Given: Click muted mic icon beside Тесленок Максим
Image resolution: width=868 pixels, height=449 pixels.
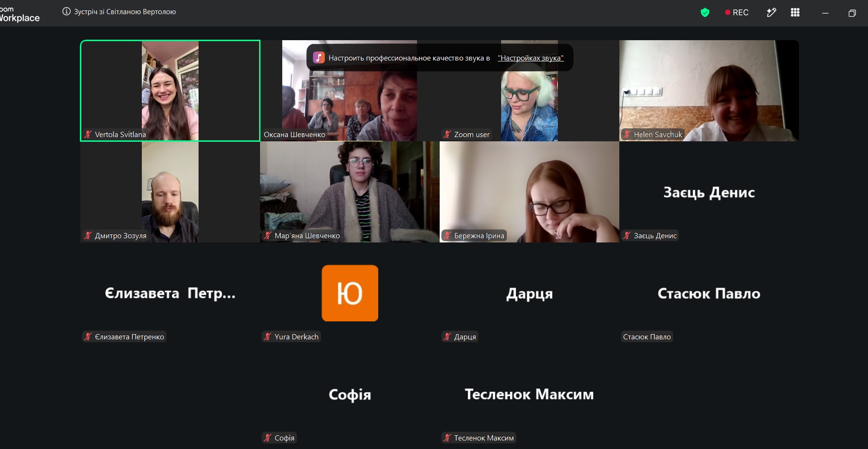Looking at the screenshot, I should 447,438.
